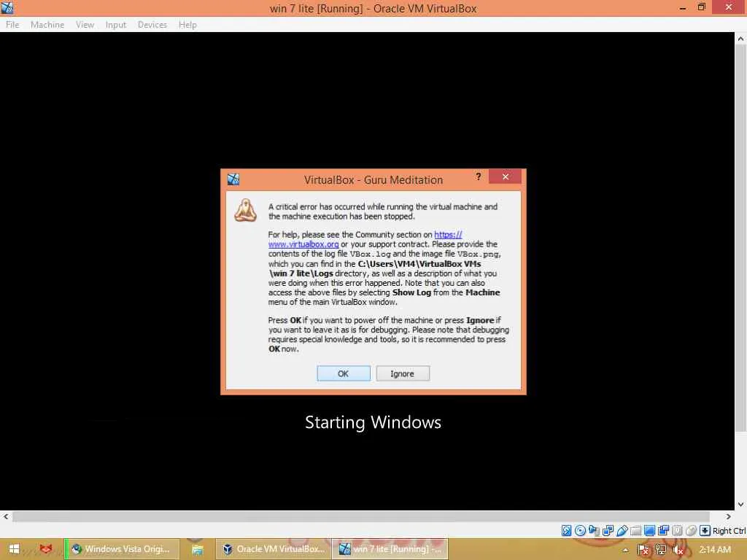Viewport: 747px width, 560px height.
Task: Click the horizontal scrollbar right arrow
Action: pyautogui.click(x=729, y=516)
